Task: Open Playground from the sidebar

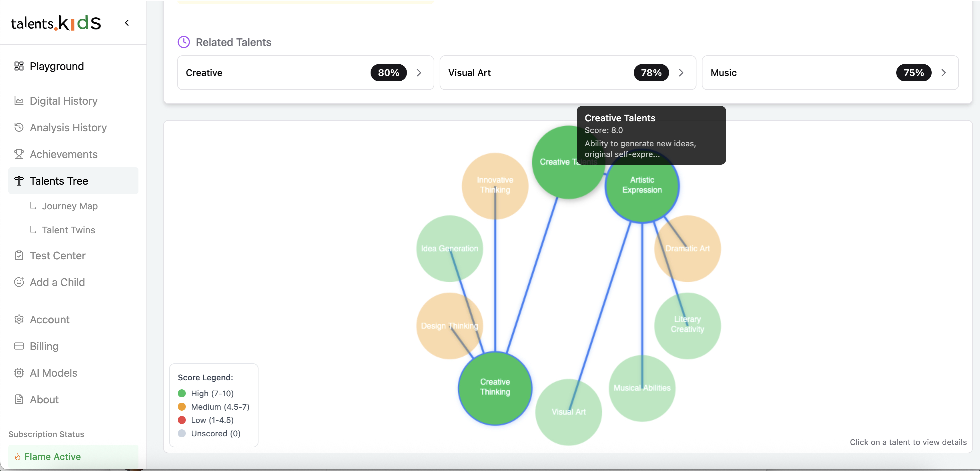Action: coord(73,66)
